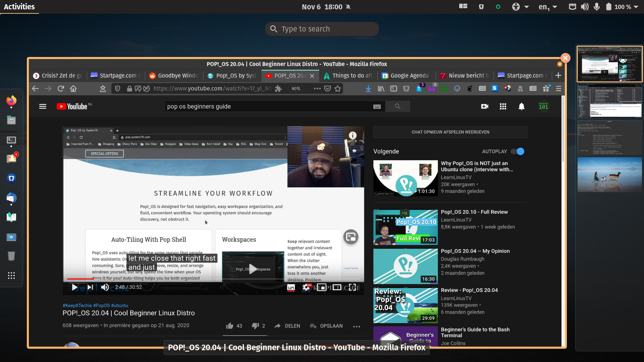Switch to 'Nieuw bericht' tab
This screenshot has height=362, width=644.
pyautogui.click(x=465, y=76)
